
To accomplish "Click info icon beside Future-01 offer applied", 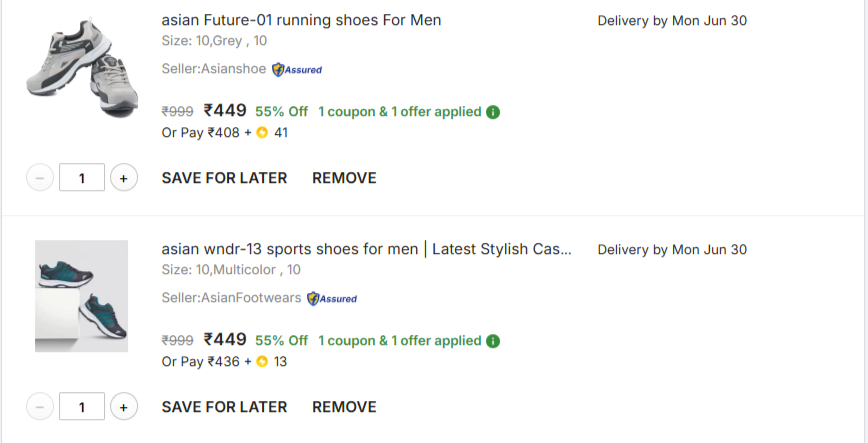I will (x=493, y=112).
